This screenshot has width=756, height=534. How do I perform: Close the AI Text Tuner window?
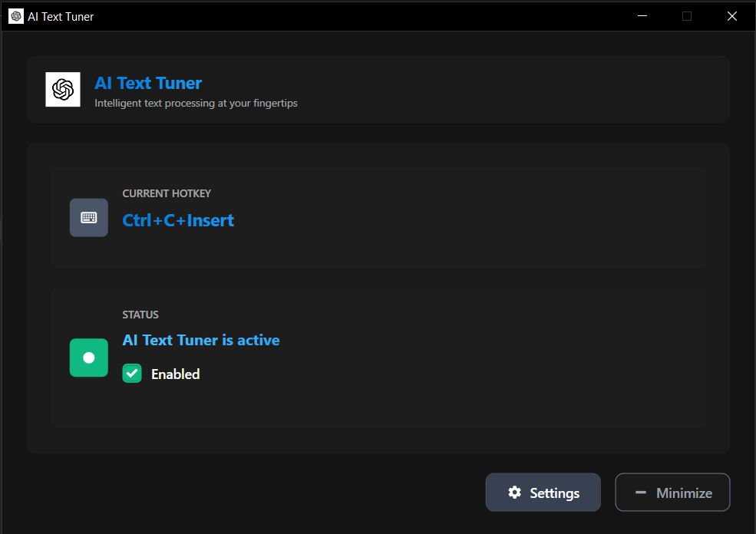732,16
